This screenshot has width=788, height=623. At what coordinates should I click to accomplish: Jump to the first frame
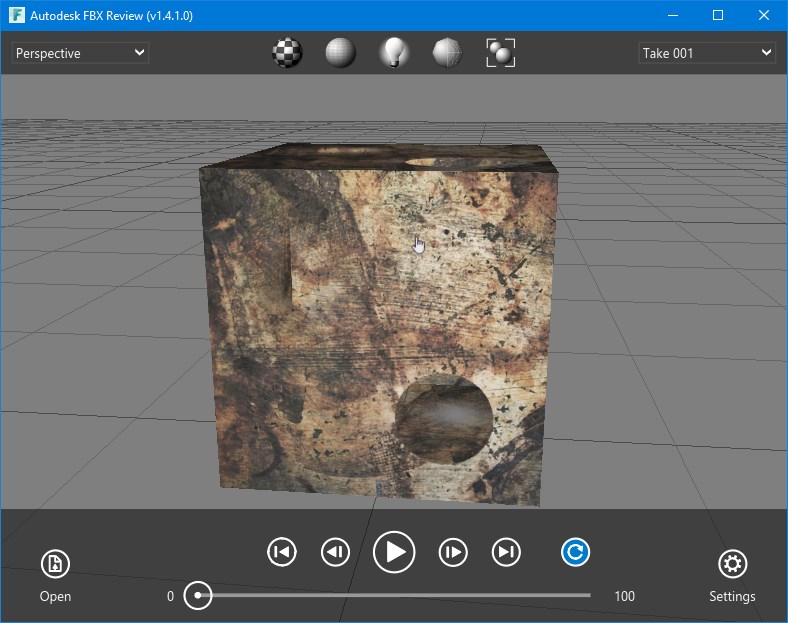tap(282, 551)
